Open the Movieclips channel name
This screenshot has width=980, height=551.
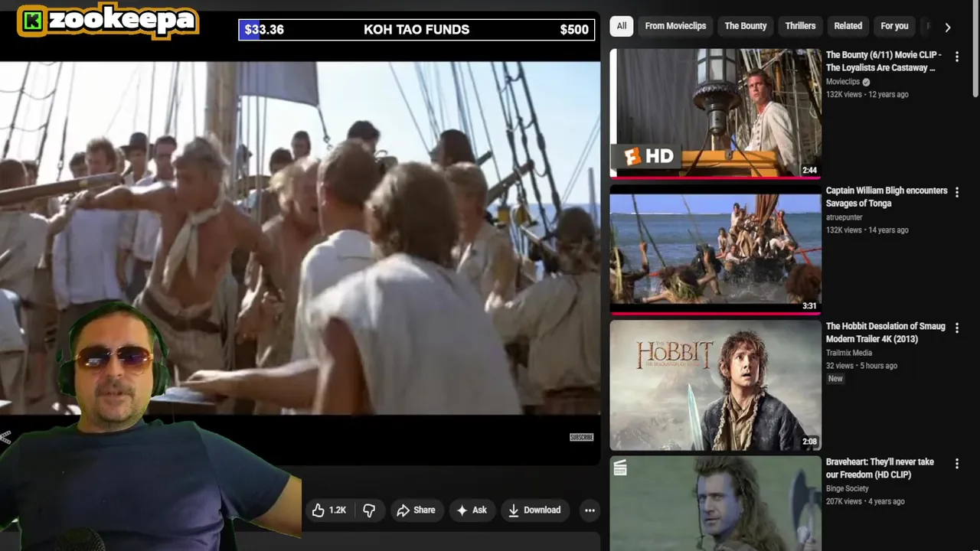click(842, 82)
